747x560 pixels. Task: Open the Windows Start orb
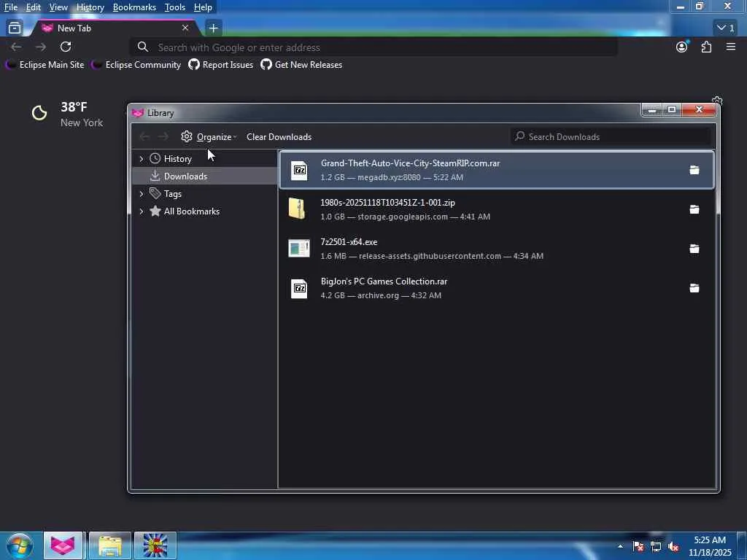(20, 545)
